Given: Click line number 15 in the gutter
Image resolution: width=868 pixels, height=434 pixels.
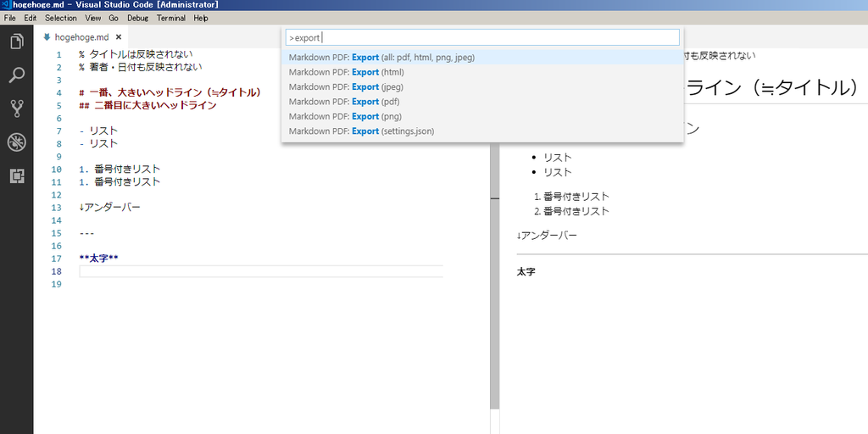Looking at the screenshot, I should (56, 232).
